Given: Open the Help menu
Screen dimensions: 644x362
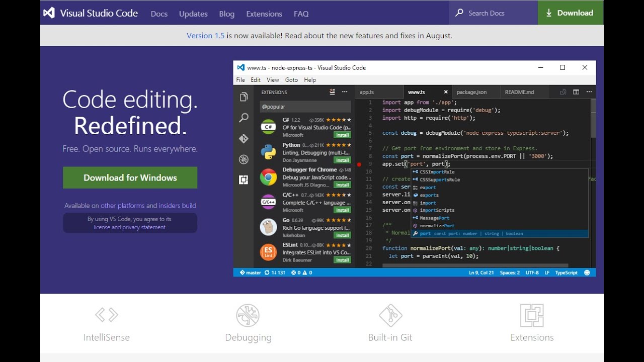Looking at the screenshot, I should 310,80.
